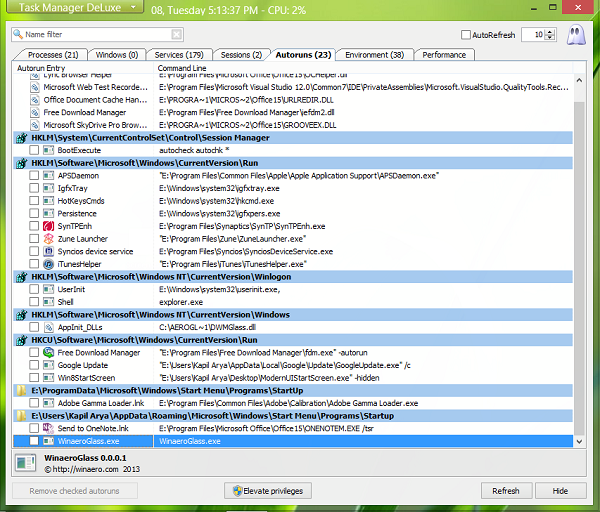Click the registry icon of HKCU CurrentVersion\Run group
Image resolution: width=600 pixels, height=512 pixels.
point(21,340)
